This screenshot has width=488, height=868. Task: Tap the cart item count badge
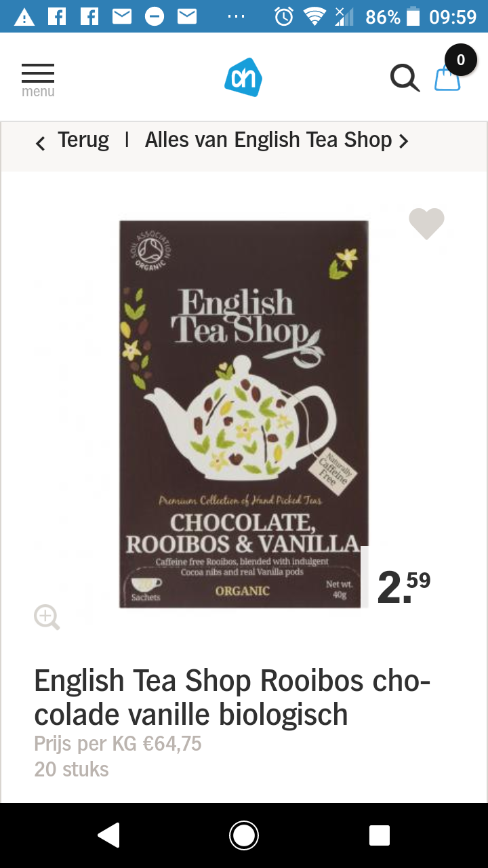click(461, 60)
